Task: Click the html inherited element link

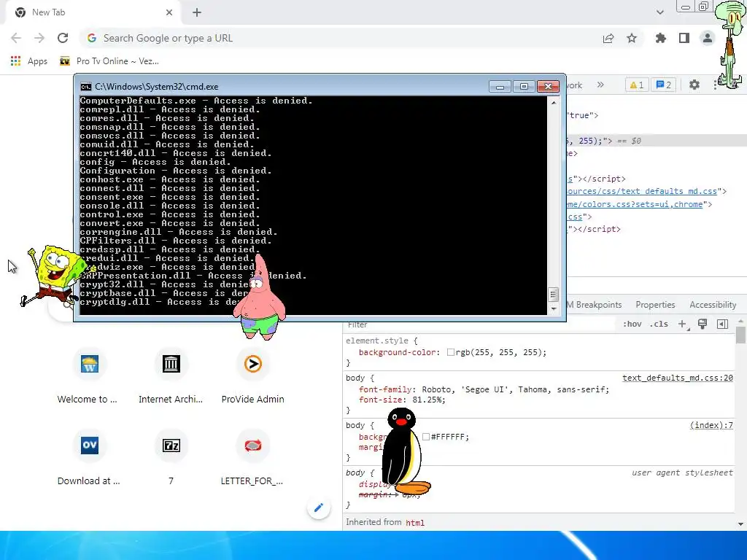Action: coord(415,523)
